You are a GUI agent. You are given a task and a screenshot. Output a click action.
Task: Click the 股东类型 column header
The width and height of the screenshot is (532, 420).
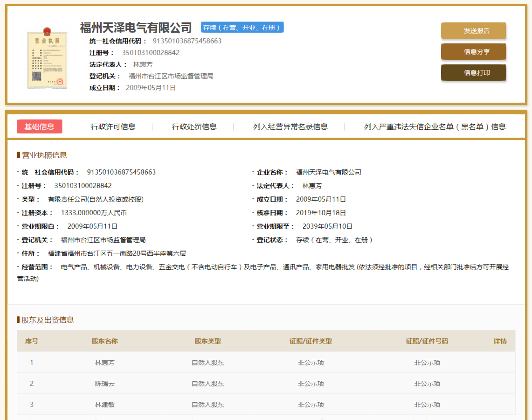(x=207, y=341)
